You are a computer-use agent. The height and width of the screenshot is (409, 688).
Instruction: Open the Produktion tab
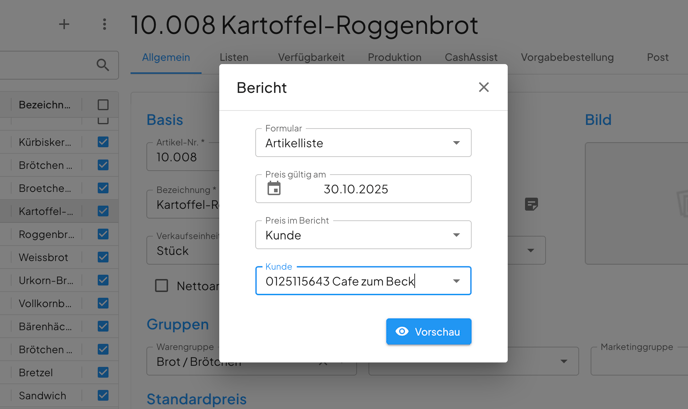pos(394,57)
